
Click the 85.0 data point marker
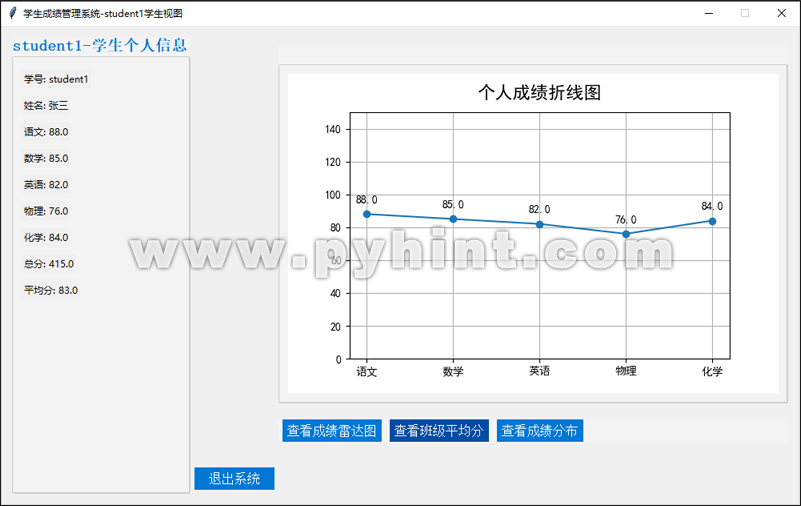point(453,219)
